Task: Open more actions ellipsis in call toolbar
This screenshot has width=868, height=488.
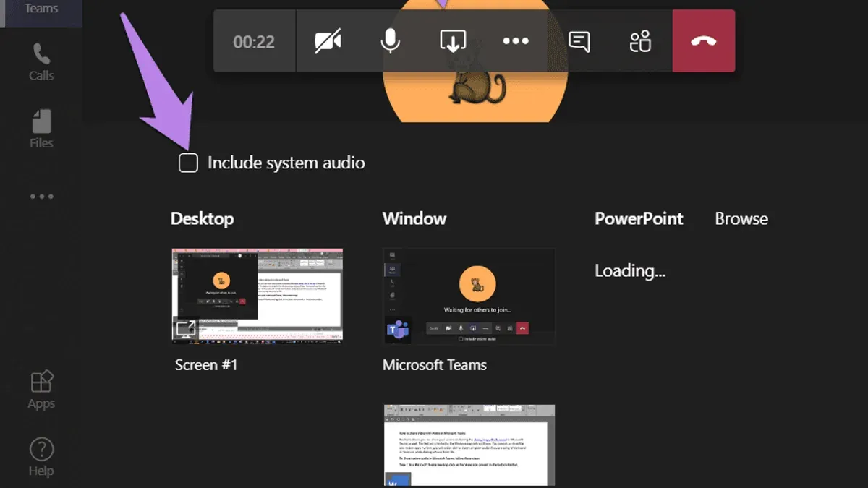Action: (x=516, y=41)
